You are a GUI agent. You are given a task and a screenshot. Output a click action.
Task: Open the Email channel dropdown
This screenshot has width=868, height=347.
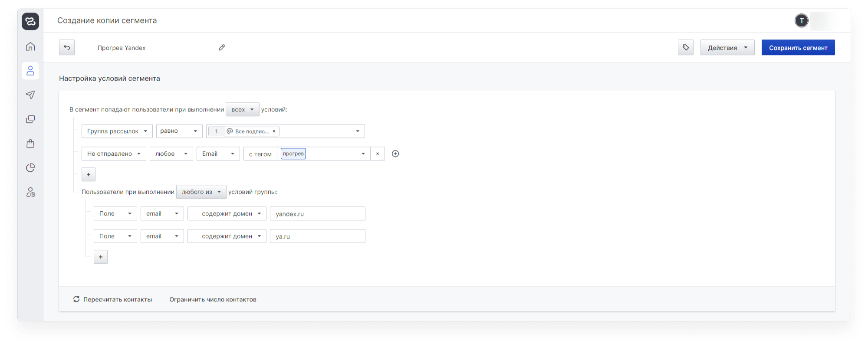218,154
